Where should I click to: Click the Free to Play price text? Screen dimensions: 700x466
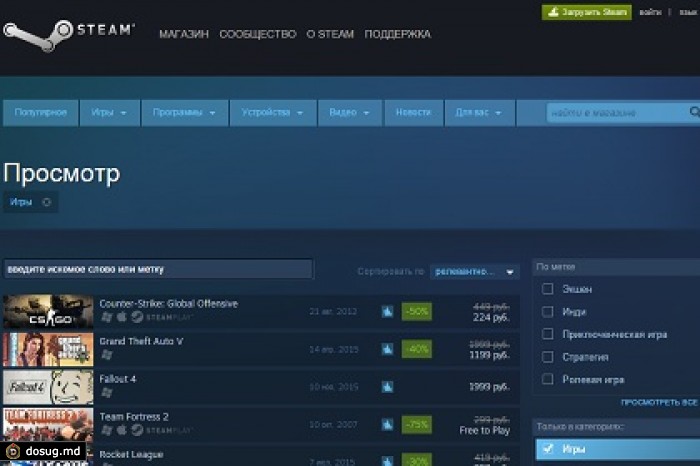(484, 430)
